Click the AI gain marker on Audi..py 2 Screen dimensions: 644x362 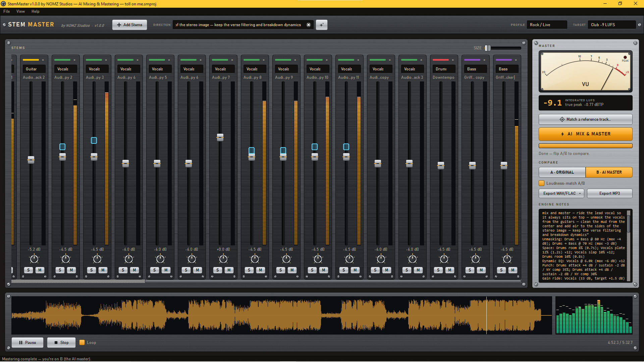[62, 147]
